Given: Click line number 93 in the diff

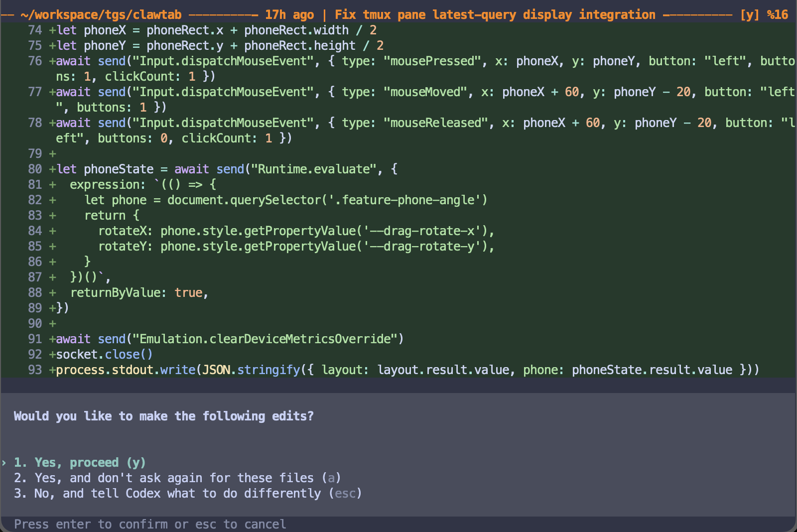Looking at the screenshot, I should tap(35, 370).
